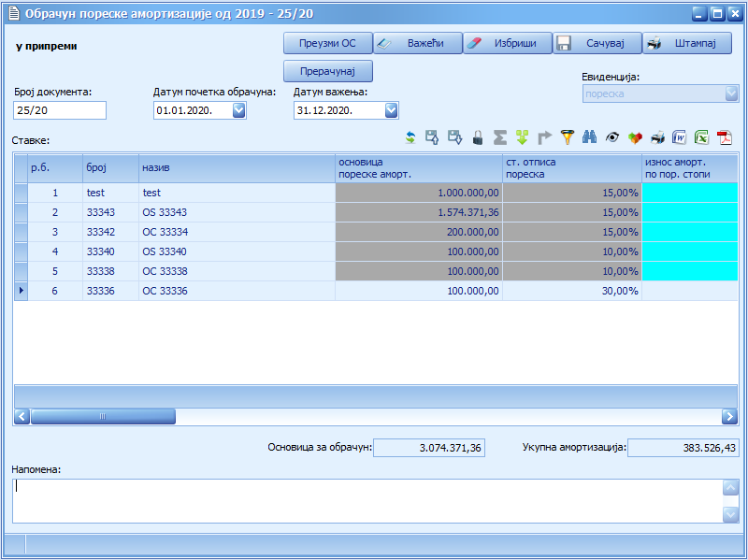Click cyan amount cell in test row
748x560 pixels.
[690, 193]
